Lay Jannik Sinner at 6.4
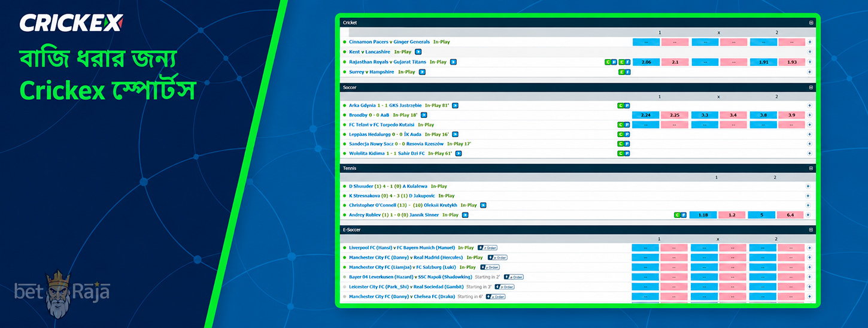The image size is (868, 328). [790, 215]
